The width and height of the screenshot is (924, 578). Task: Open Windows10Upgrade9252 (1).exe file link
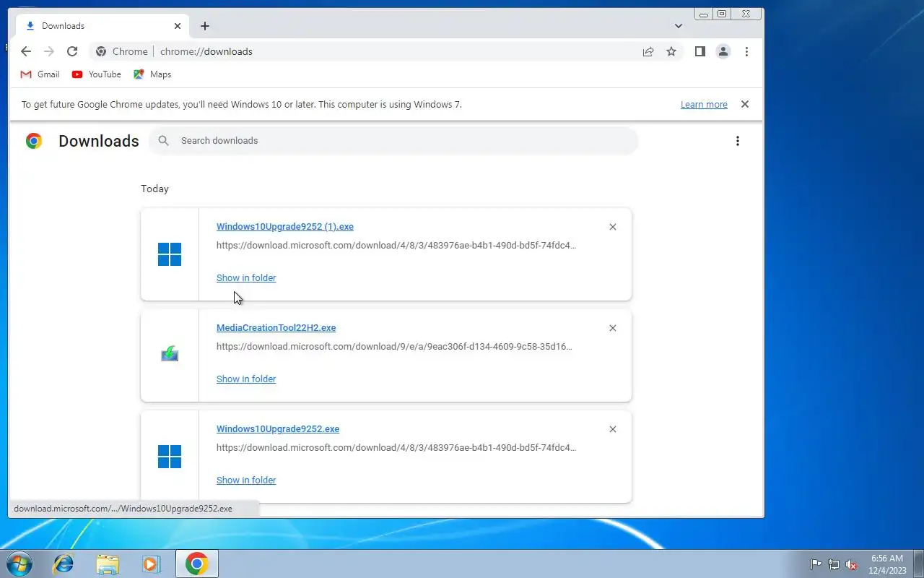[x=285, y=227]
